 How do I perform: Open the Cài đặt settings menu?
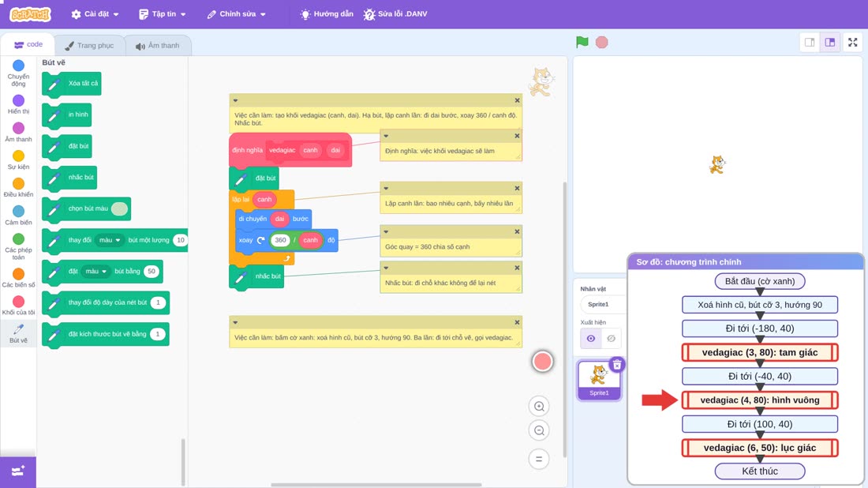(95, 14)
